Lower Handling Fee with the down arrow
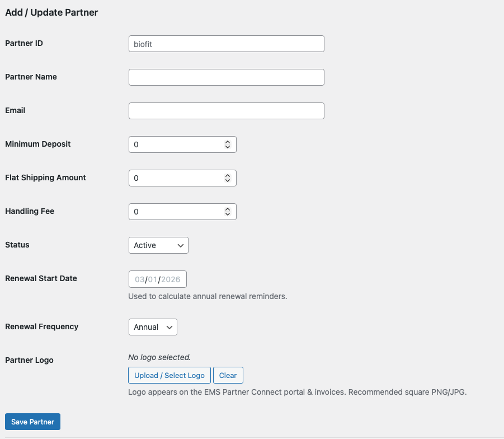 click(228, 214)
